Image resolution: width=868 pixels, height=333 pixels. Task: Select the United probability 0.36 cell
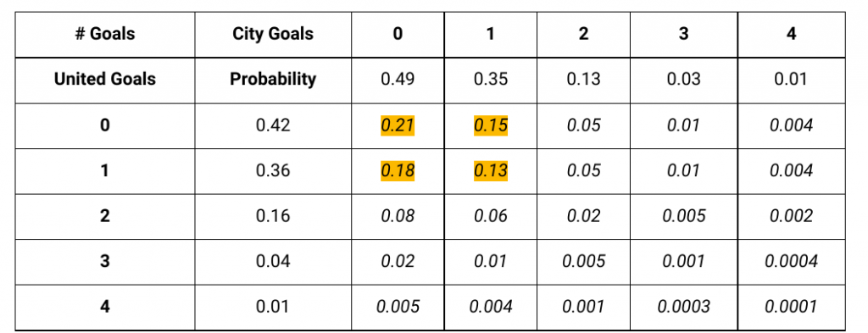pos(273,170)
